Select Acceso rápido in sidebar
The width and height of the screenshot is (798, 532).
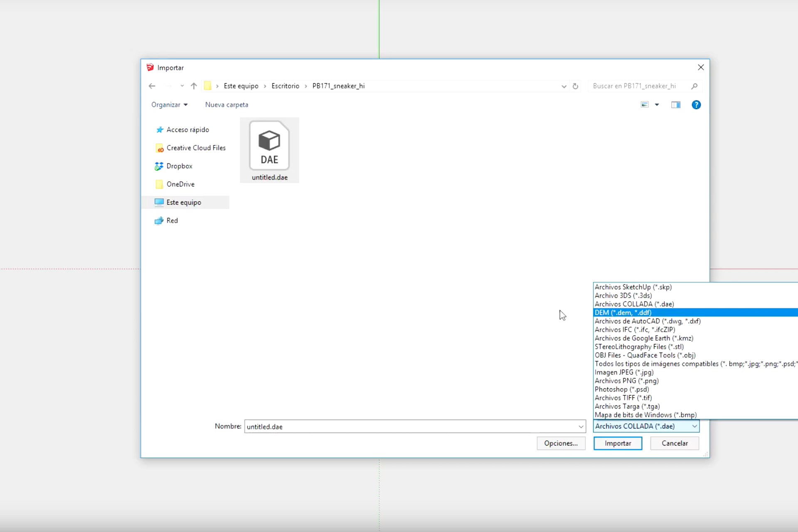click(188, 130)
